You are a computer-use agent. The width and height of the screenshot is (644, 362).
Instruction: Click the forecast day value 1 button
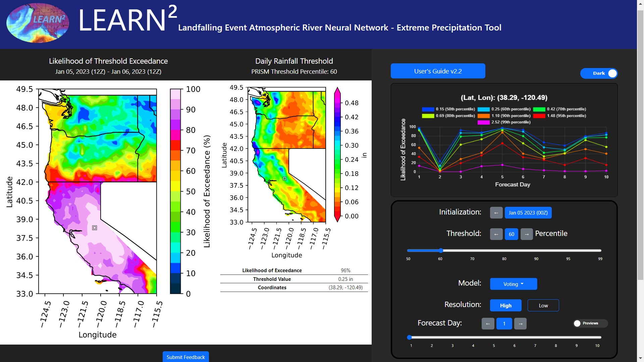pos(504,323)
